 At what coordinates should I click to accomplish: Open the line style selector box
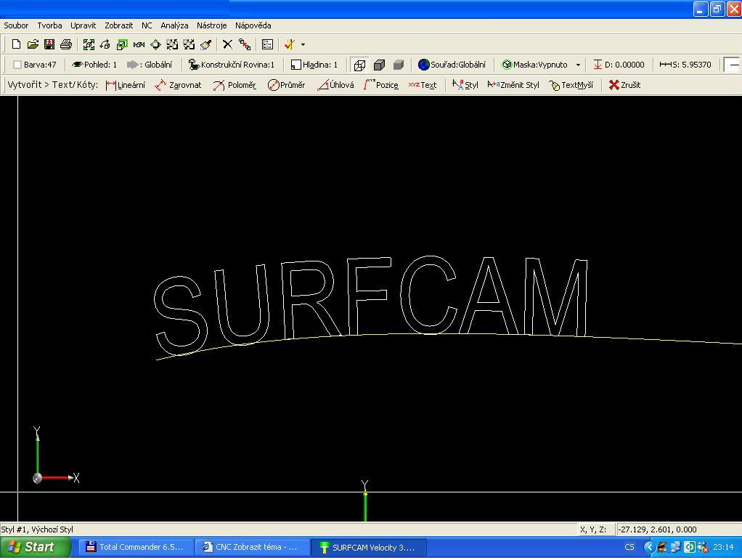click(733, 65)
